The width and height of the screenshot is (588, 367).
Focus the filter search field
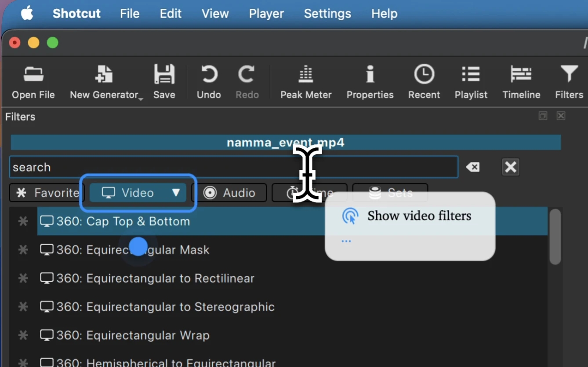(x=233, y=167)
